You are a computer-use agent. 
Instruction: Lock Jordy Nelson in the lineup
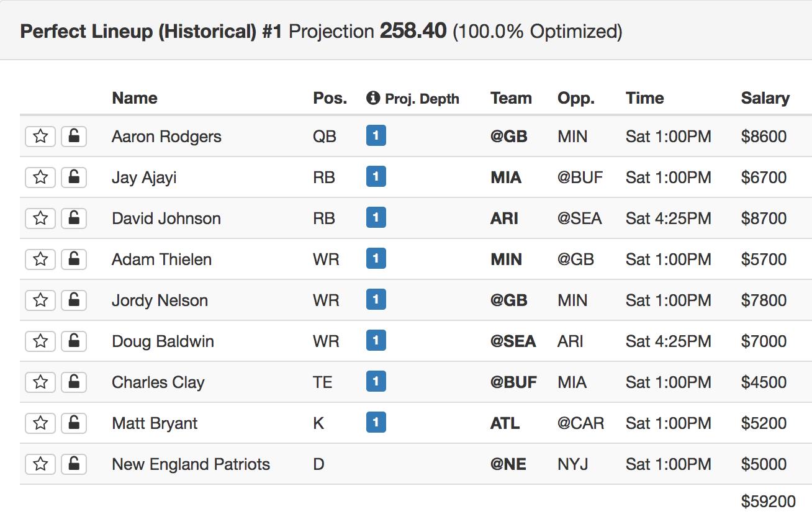[x=74, y=300]
